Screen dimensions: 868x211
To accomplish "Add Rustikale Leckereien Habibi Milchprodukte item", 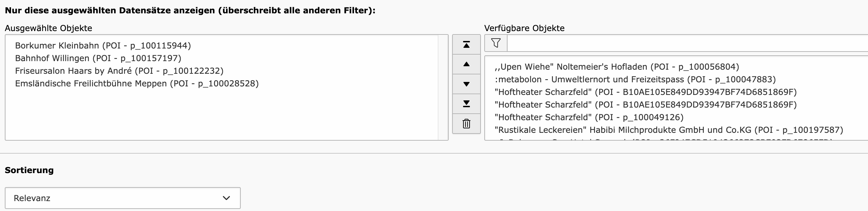I will pos(669,130).
